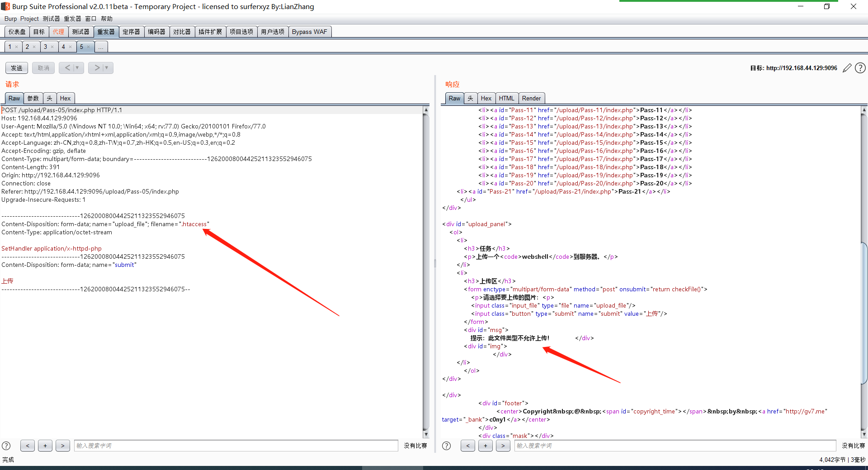Switch to Bypass WAF tab

tap(310, 32)
